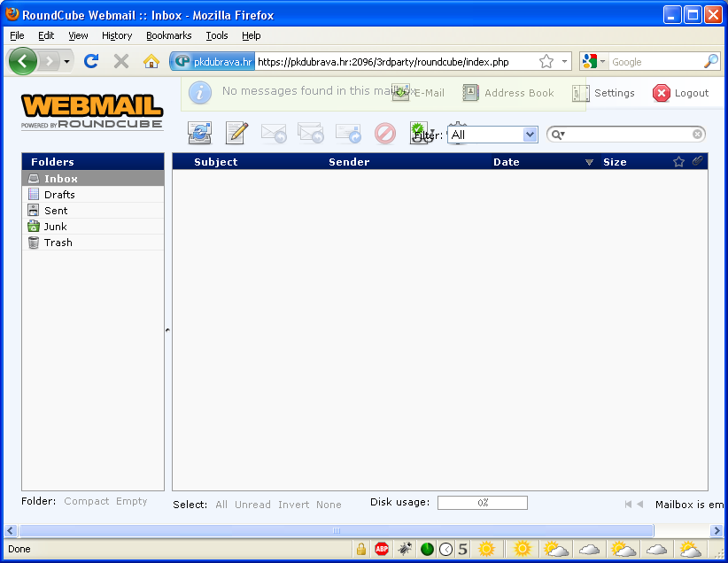Click the Logout icon
728x563 pixels.
click(662, 93)
